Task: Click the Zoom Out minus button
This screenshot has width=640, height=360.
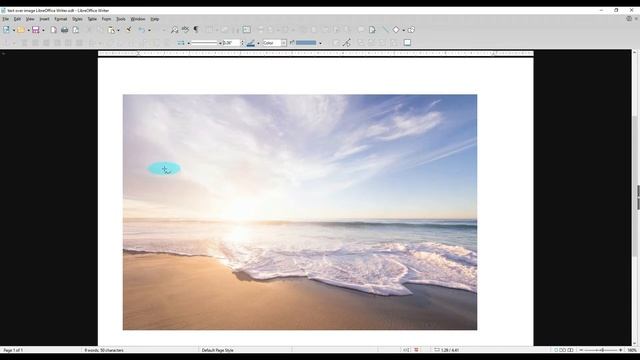Action: (x=581, y=350)
